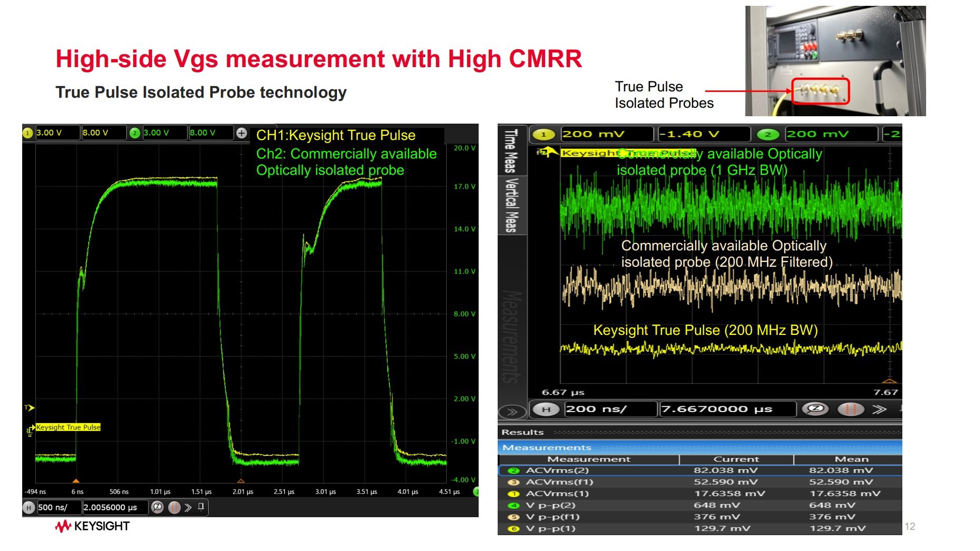Select the ACVrms(f1) measurement row
Image resolution: width=980 pixels, height=551 pixels.
(700, 482)
